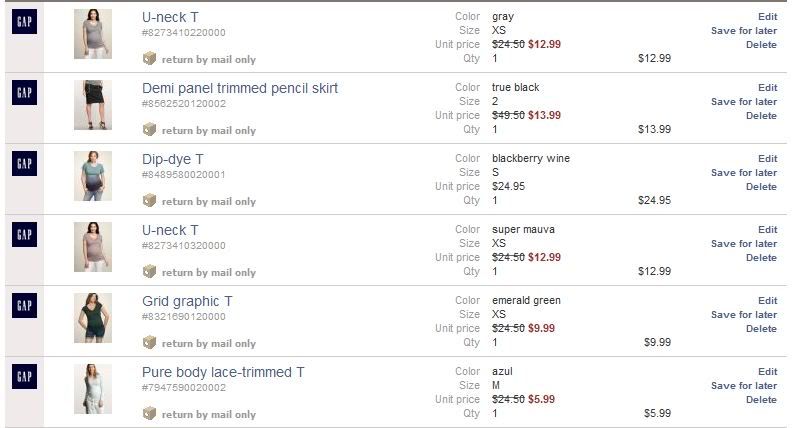Viewport: 805px width, 428px height.
Task: Open the pencil skirt product thumbnail
Action: tap(93, 105)
